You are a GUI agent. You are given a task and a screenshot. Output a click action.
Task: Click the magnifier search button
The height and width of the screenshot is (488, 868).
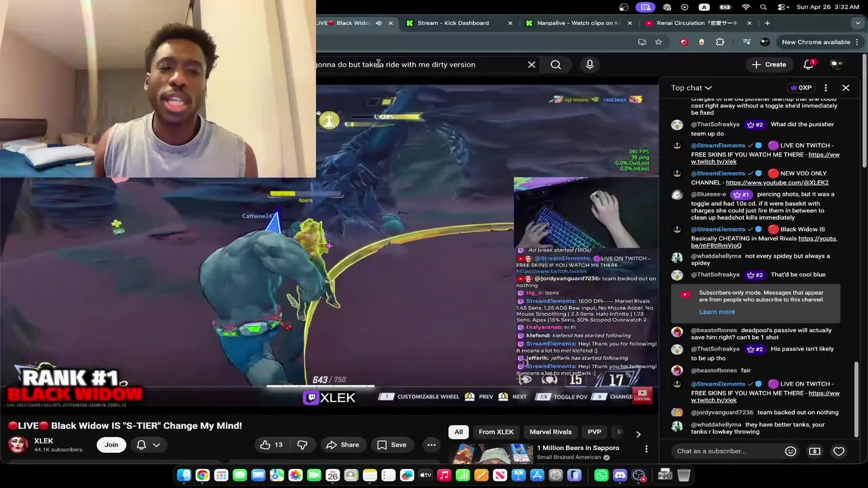click(555, 64)
